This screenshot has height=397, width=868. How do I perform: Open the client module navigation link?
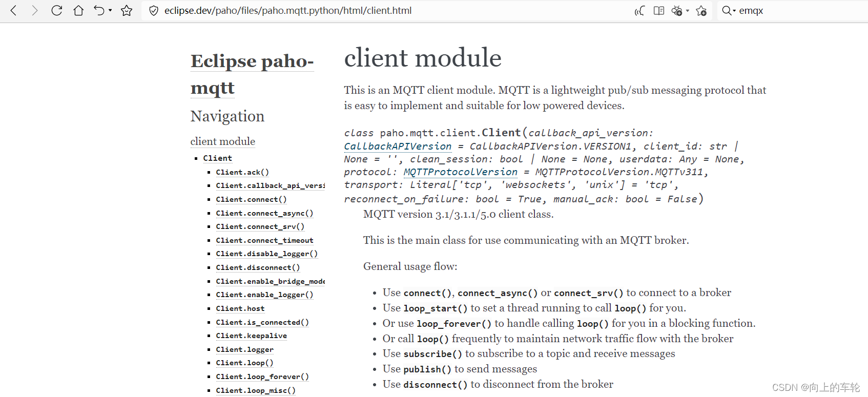click(223, 141)
